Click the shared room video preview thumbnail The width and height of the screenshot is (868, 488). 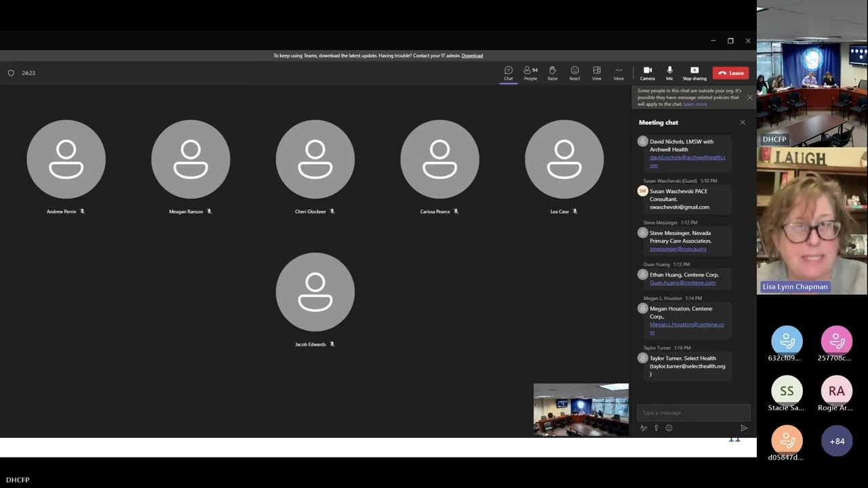581,409
